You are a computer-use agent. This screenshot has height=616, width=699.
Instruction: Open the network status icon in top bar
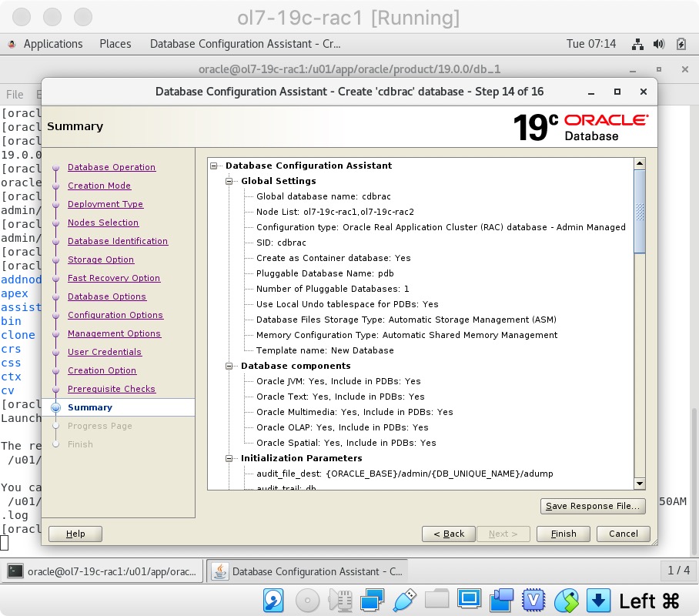point(637,44)
